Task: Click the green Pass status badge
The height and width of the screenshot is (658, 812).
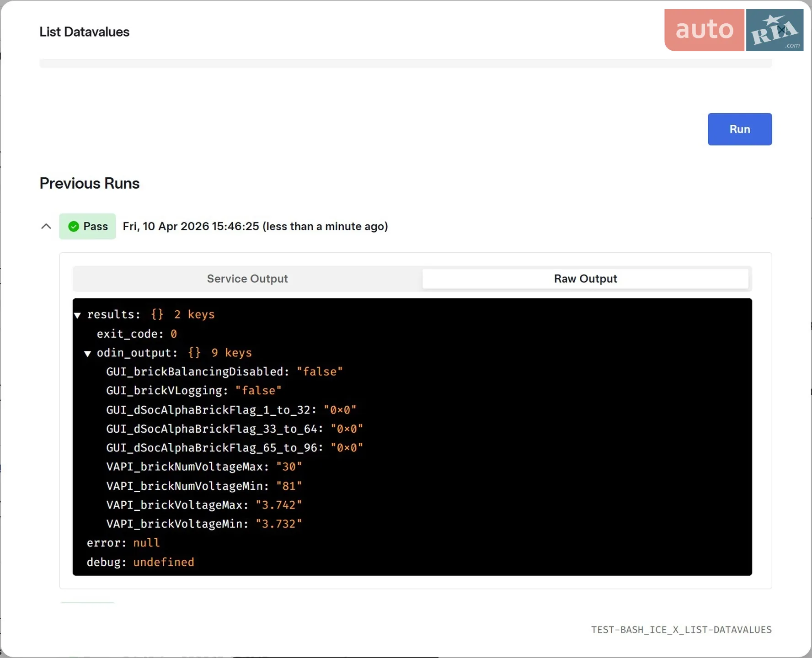Action: (x=87, y=226)
